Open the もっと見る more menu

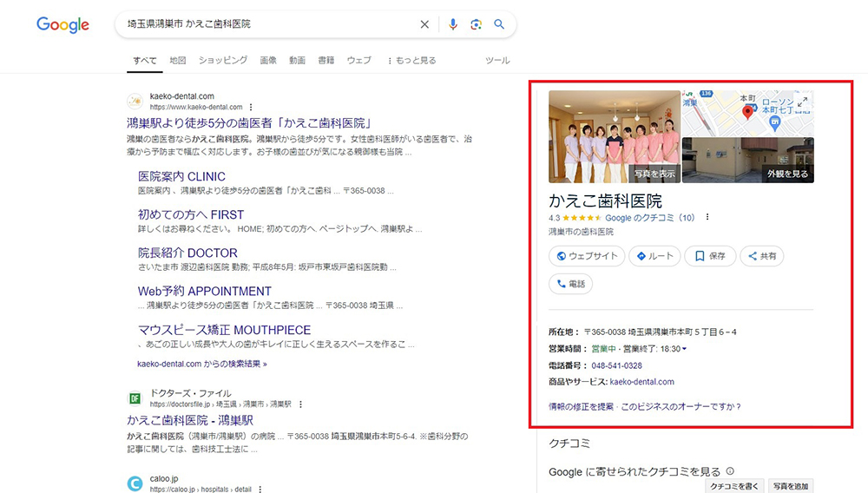click(411, 61)
